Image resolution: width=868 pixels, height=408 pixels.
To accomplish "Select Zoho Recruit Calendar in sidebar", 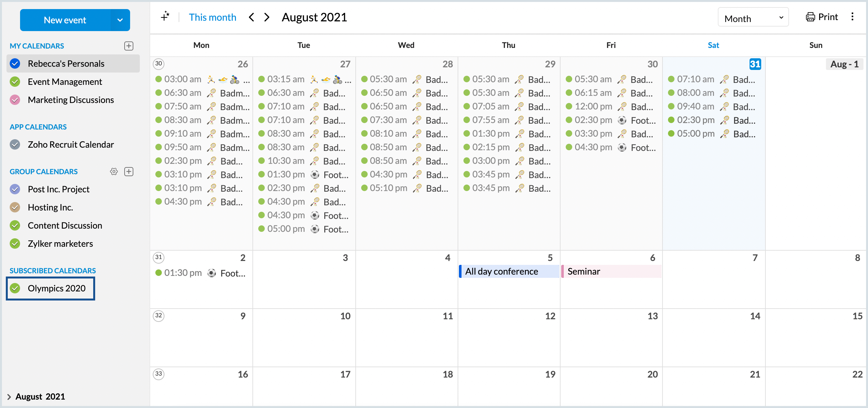I will (x=71, y=144).
